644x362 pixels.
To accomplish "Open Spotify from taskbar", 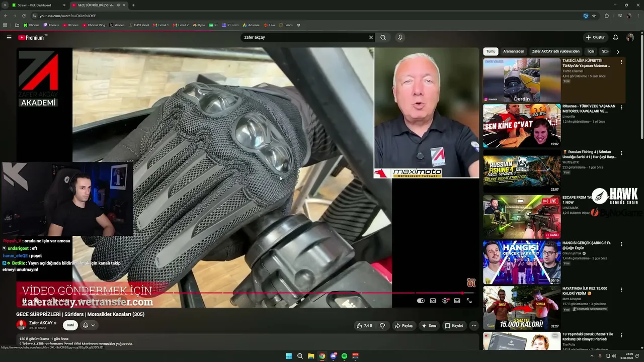I will [x=344, y=356].
